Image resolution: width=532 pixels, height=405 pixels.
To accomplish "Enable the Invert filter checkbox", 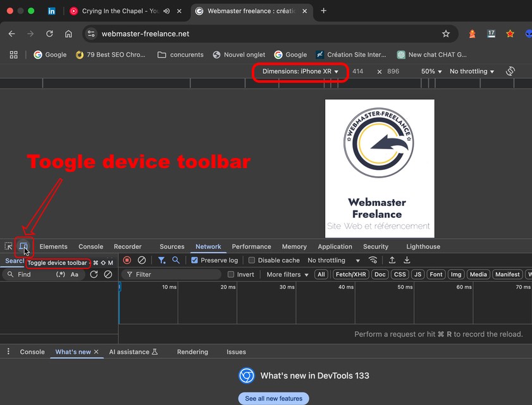I will coord(232,274).
